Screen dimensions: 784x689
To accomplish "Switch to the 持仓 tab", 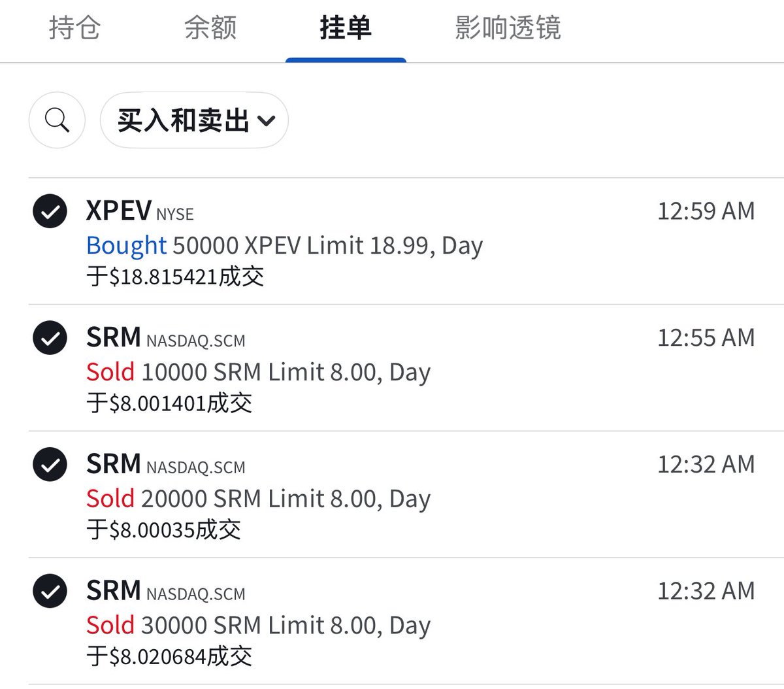I will click(74, 28).
